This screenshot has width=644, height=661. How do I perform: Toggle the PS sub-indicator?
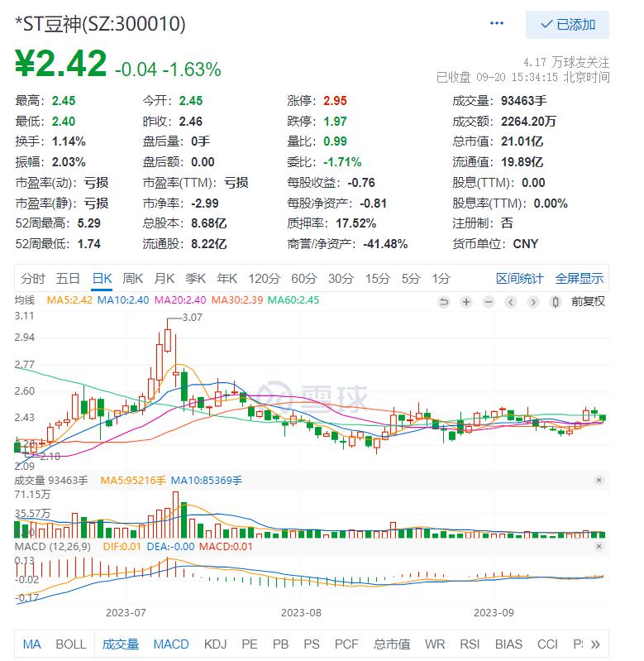click(x=312, y=644)
